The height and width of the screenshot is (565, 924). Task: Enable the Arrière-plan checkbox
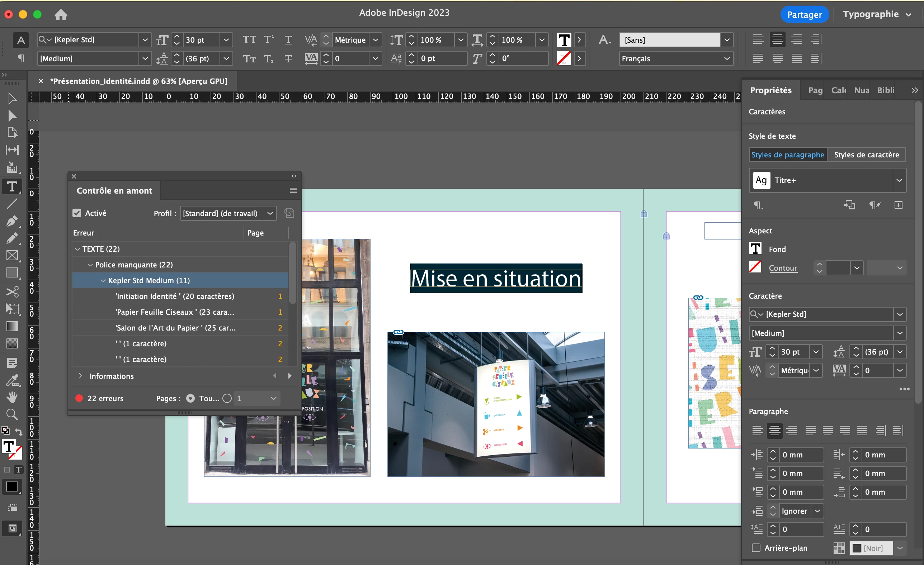(x=756, y=548)
